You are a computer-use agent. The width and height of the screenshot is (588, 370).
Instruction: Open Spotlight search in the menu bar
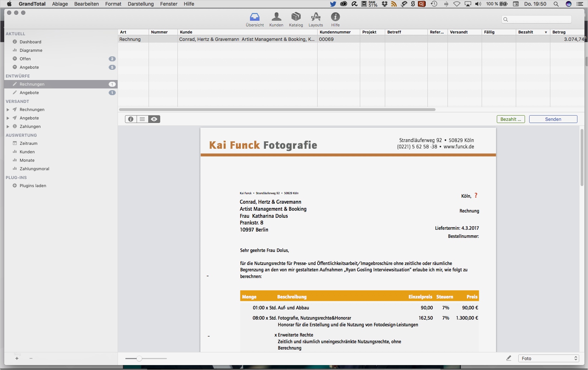[x=556, y=4]
